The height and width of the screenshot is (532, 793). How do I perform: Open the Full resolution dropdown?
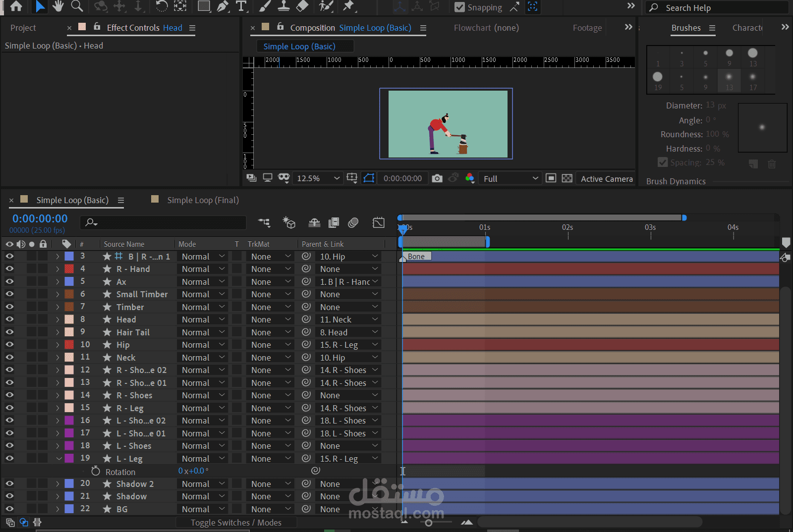pyautogui.click(x=510, y=178)
